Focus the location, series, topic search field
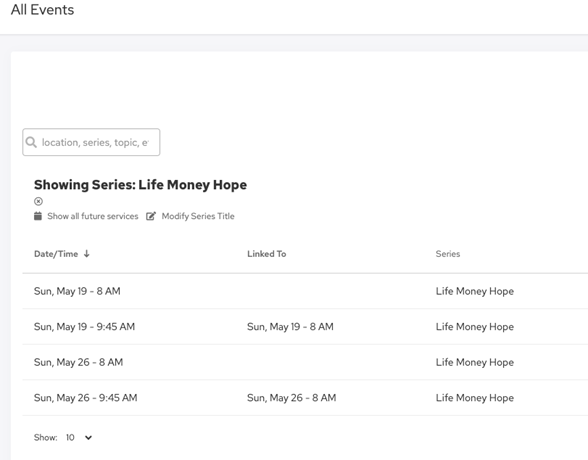The image size is (588, 460). [91, 142]
